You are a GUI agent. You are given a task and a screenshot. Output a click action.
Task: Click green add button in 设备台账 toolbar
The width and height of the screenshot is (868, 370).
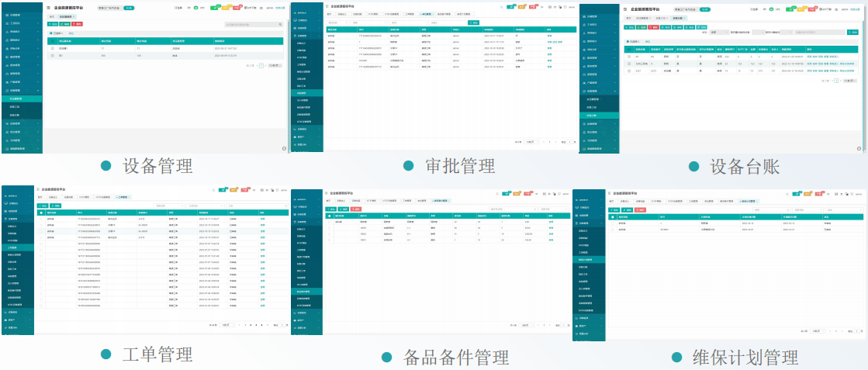(x=629, y=27)
